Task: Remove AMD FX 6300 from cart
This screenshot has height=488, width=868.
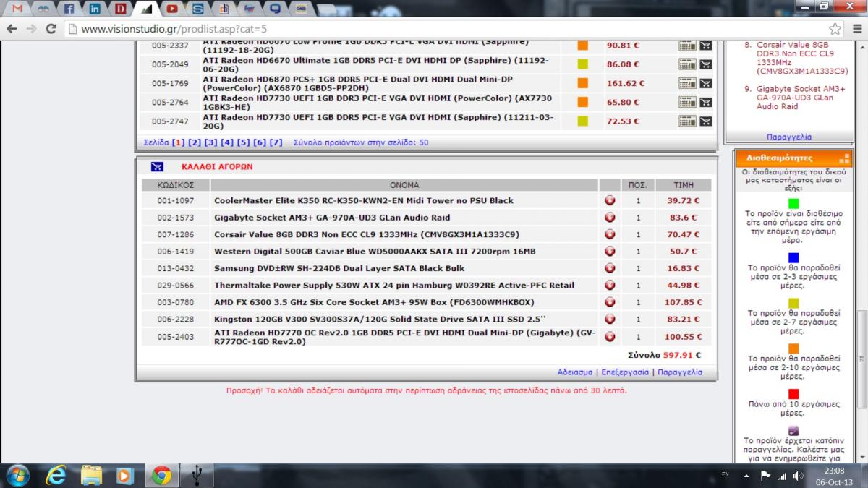Action: click(610, 301)
